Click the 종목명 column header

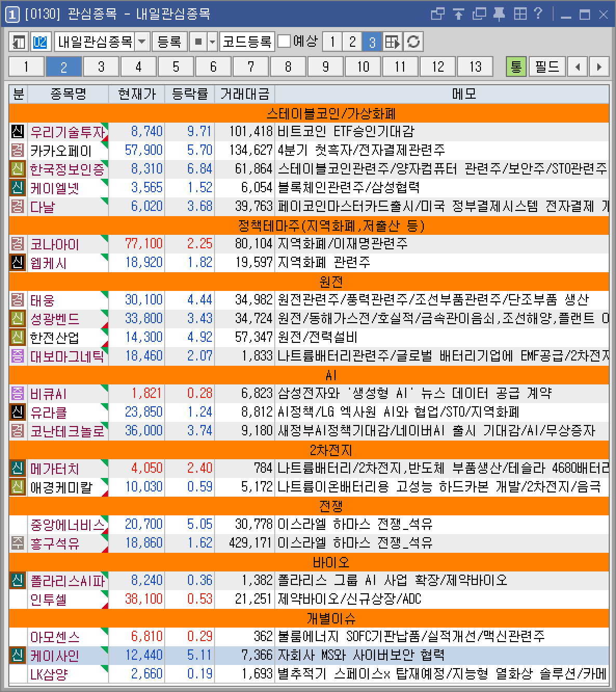68,94
